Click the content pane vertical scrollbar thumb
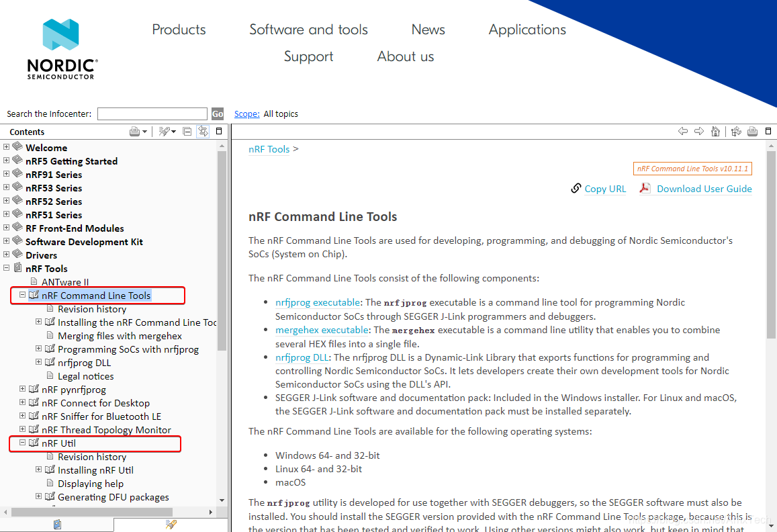 [x=771, y=245]
